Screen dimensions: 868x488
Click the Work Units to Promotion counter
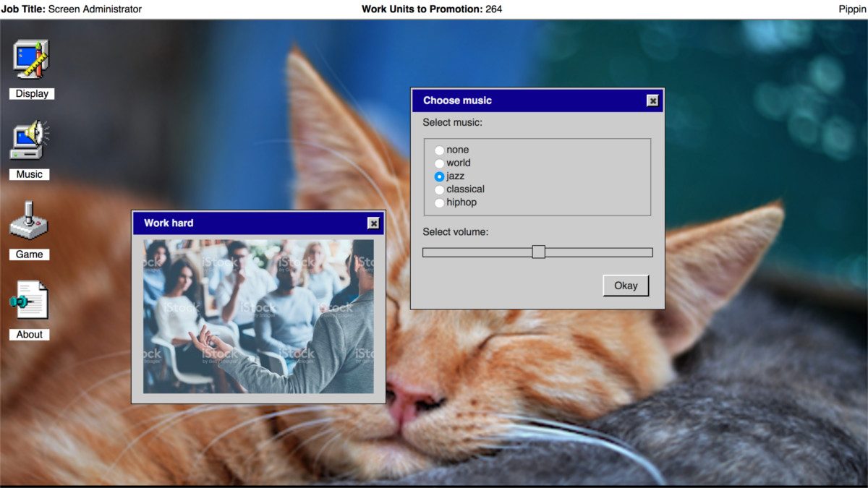[432, 9]
